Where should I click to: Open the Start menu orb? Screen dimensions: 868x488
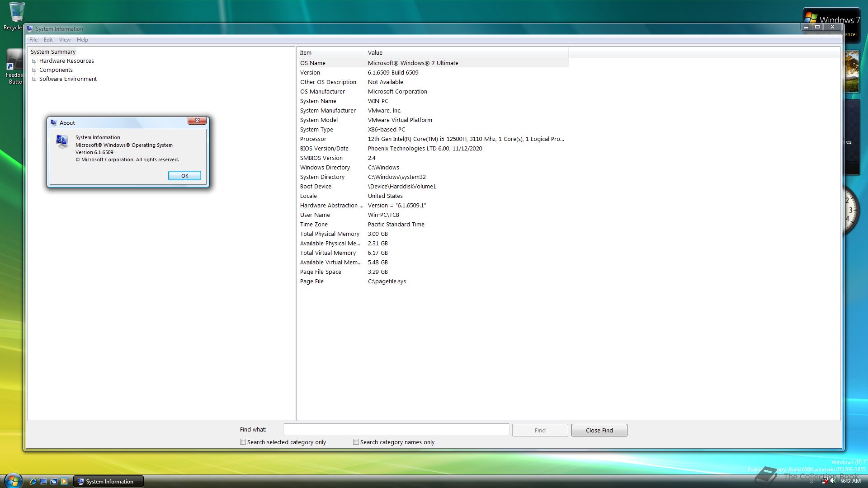[x=13, y=480]
